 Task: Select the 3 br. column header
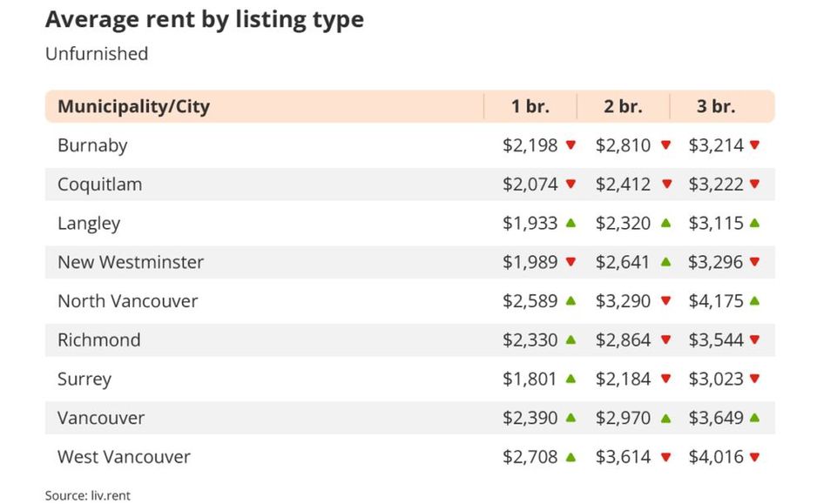[716, 107]
